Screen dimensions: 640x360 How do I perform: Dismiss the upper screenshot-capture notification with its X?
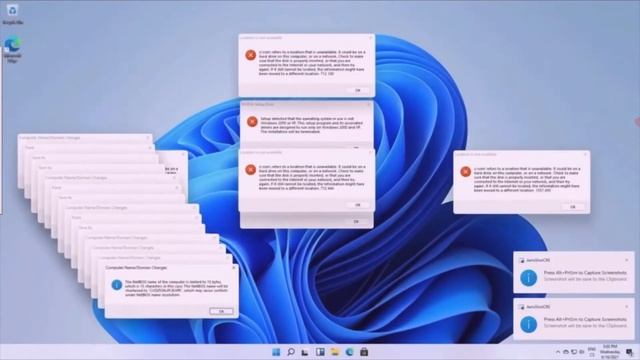point(627,260)
